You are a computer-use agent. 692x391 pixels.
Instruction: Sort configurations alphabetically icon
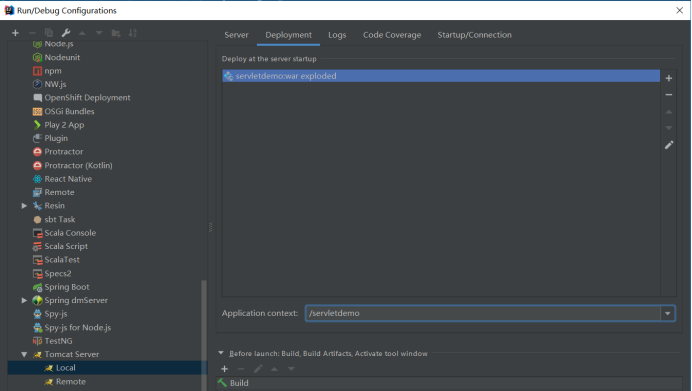click(x=132, y=33)
